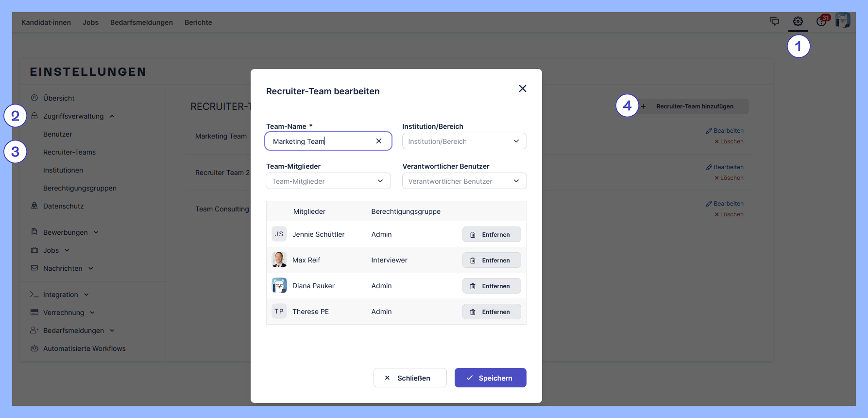Screen dimensions: 868x418
Task: Go to the Berichte menu item
Action: 198,22
